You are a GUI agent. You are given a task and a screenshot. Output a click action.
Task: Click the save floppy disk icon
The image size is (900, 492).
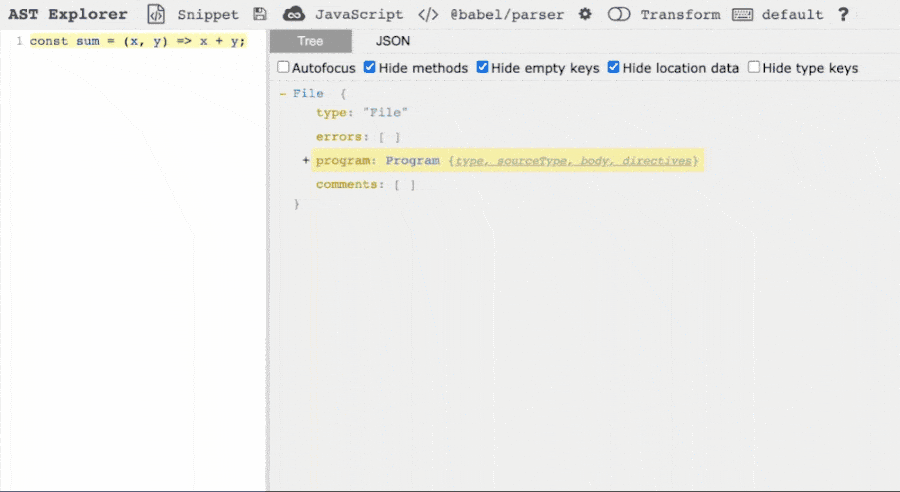pos(260,15)
